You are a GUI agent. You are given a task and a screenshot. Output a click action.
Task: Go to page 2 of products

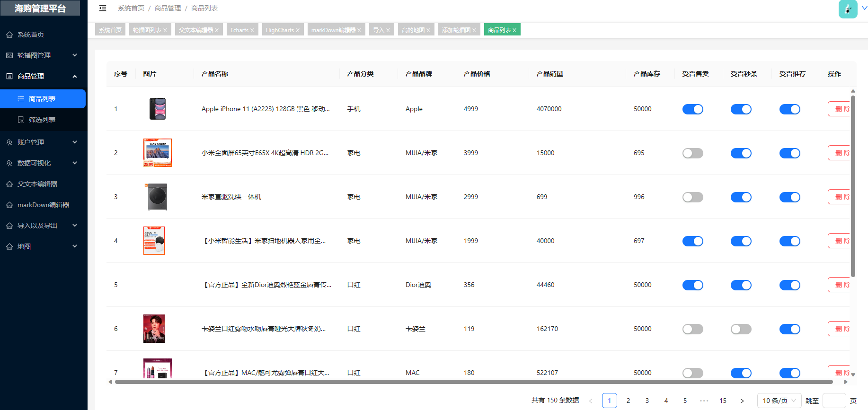[628, 401]
